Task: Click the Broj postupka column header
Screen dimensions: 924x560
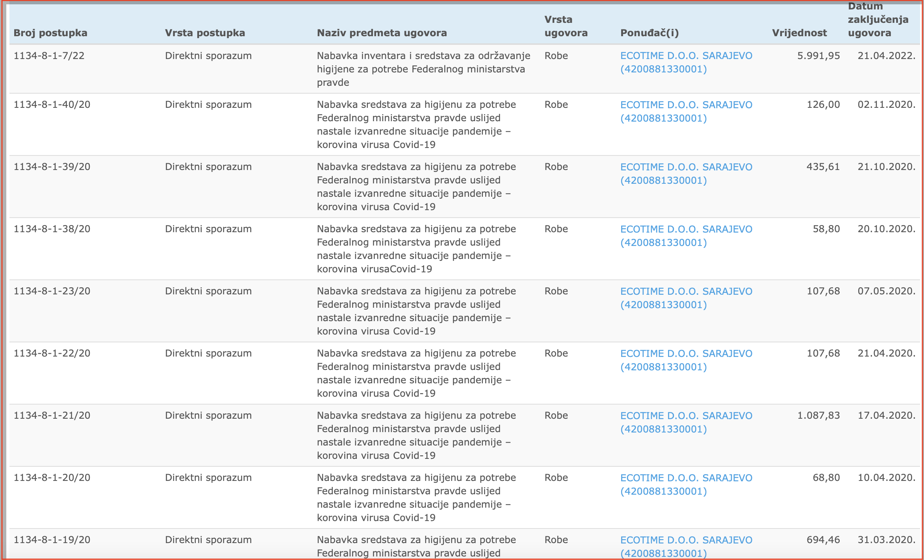Action: 50,33
